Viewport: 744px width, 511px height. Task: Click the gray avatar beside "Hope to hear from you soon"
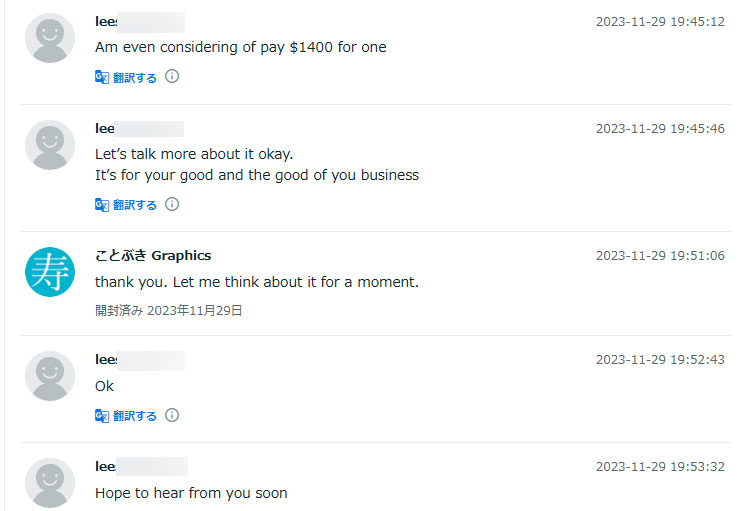coord(50,483)
